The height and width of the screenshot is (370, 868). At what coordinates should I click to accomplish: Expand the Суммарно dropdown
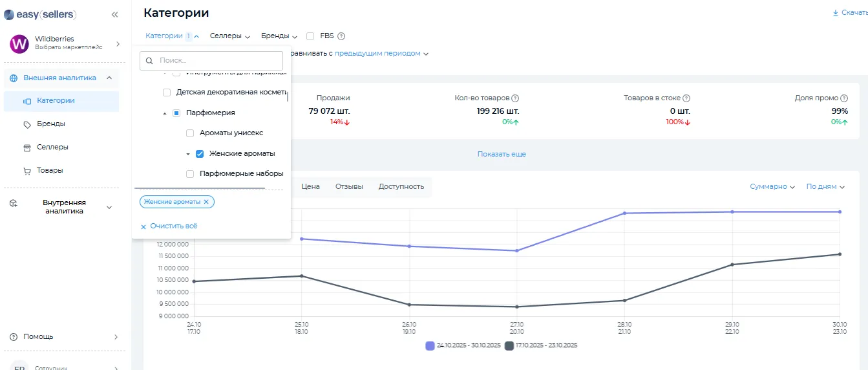pos(772,187)
